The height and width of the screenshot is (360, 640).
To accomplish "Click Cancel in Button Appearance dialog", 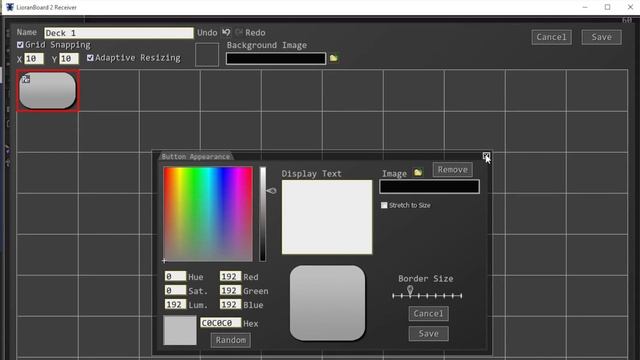I will (x=428, y=313).
